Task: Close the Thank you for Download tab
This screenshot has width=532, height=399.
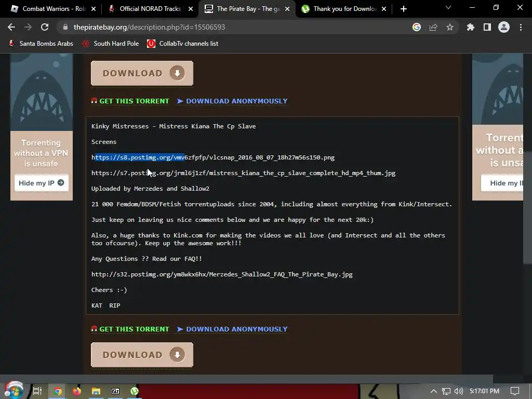Action: pyautogui.click(x=384, y=9)
